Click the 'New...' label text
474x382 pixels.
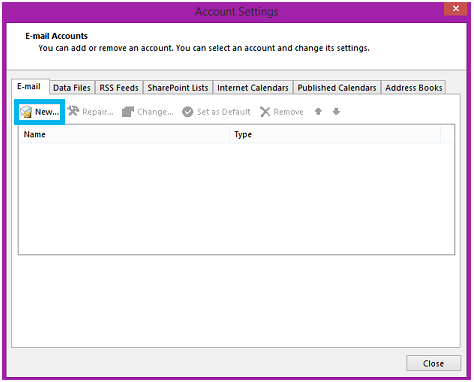[47, 112]
